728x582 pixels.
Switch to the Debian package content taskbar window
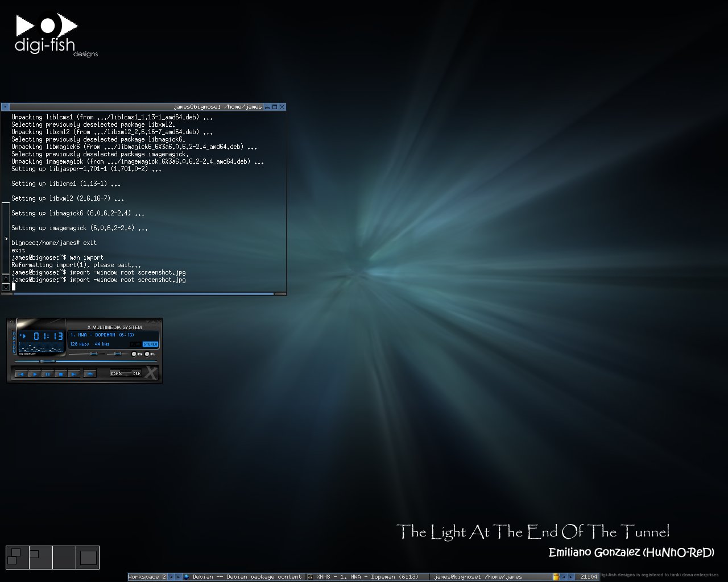(245, 577)
